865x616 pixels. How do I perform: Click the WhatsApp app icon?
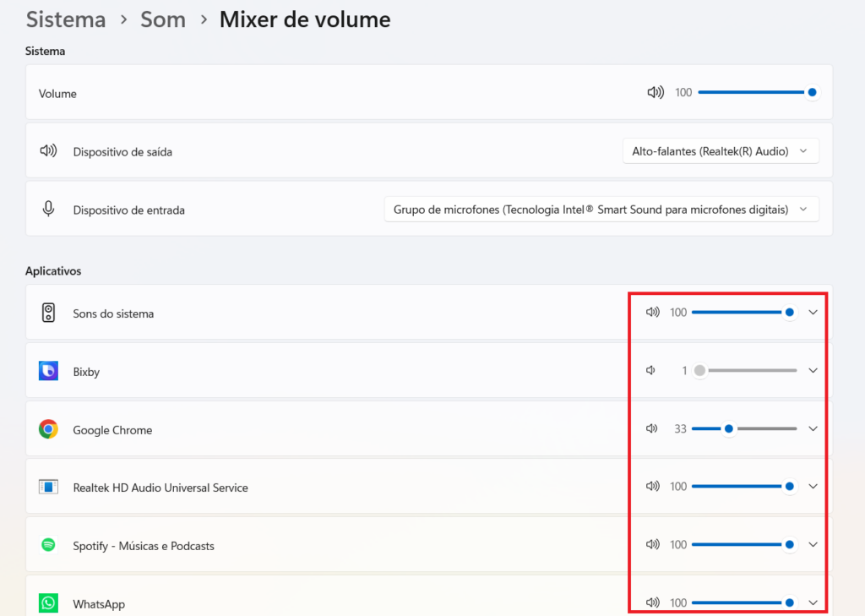tap(48, 602)
